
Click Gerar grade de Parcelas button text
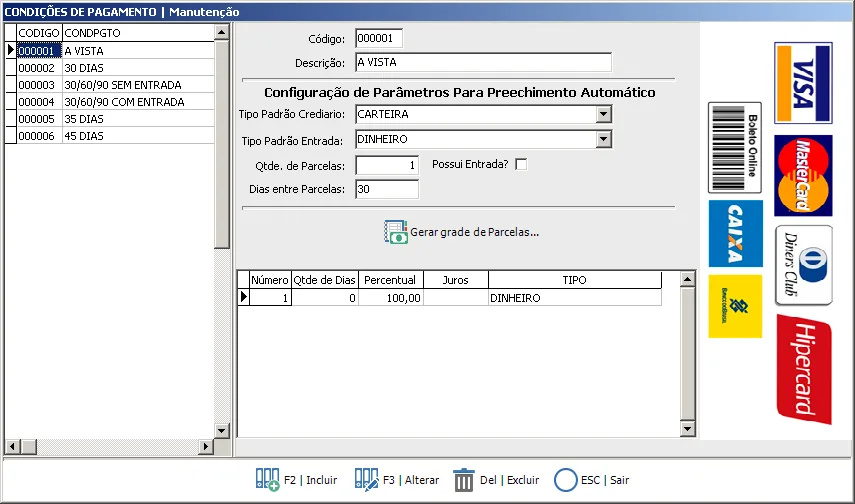(474, 232)
